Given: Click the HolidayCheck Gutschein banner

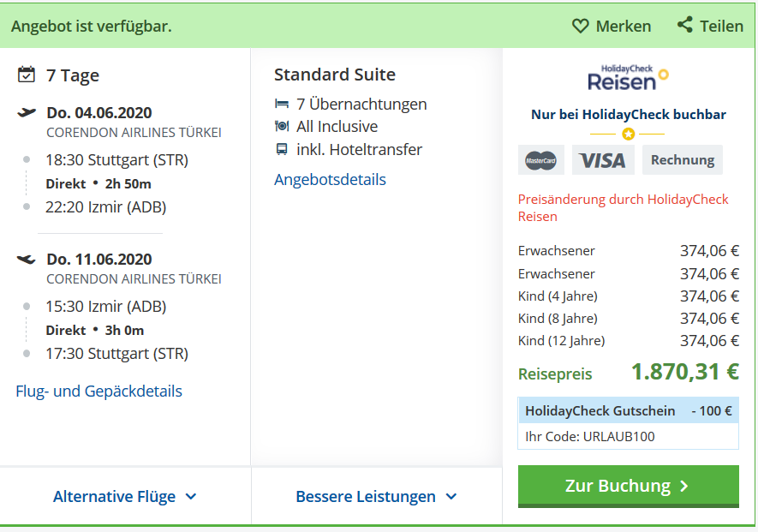Looking at the screenshot, I should click(x=628, y=410).
